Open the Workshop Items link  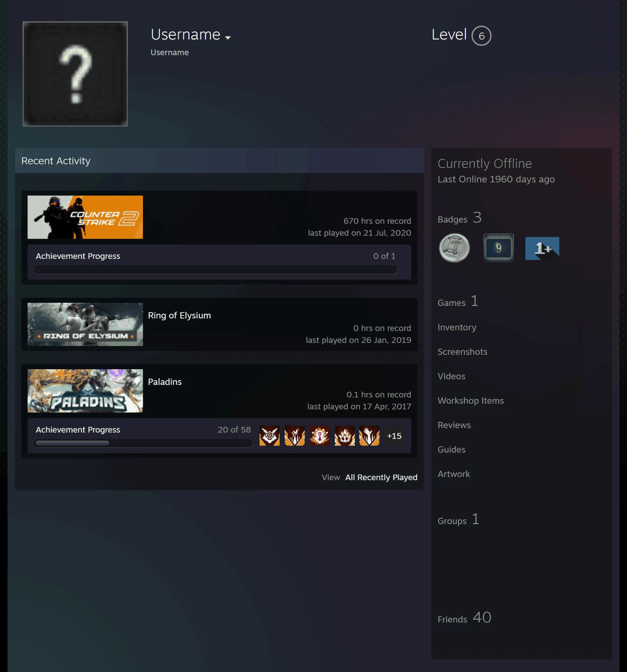click(471, 401)
